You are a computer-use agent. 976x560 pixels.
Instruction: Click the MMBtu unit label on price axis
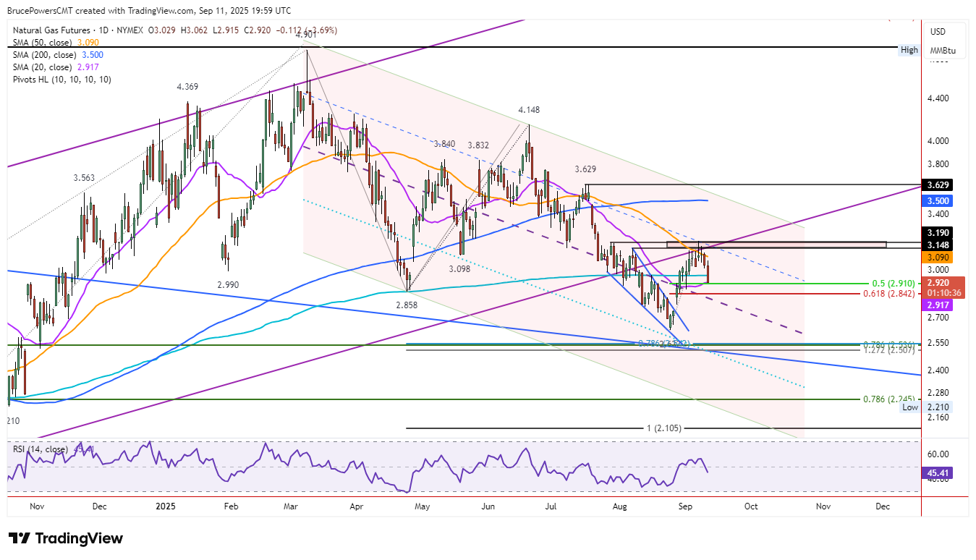point(942,51)
